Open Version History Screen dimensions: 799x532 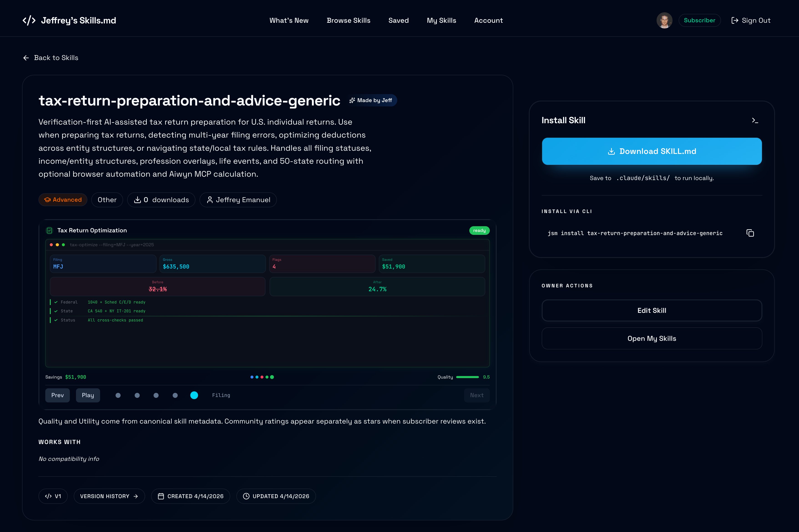click(x=109, y=496)
